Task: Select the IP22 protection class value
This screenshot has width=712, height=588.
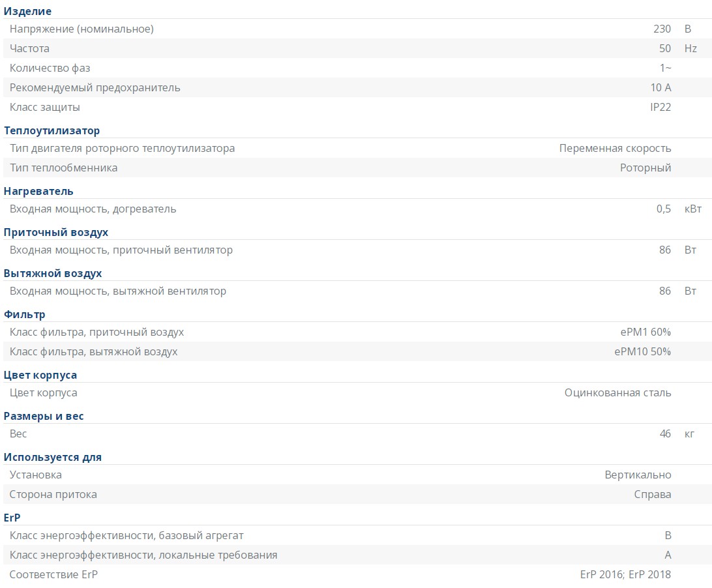Action: click(x=660, y=107)
